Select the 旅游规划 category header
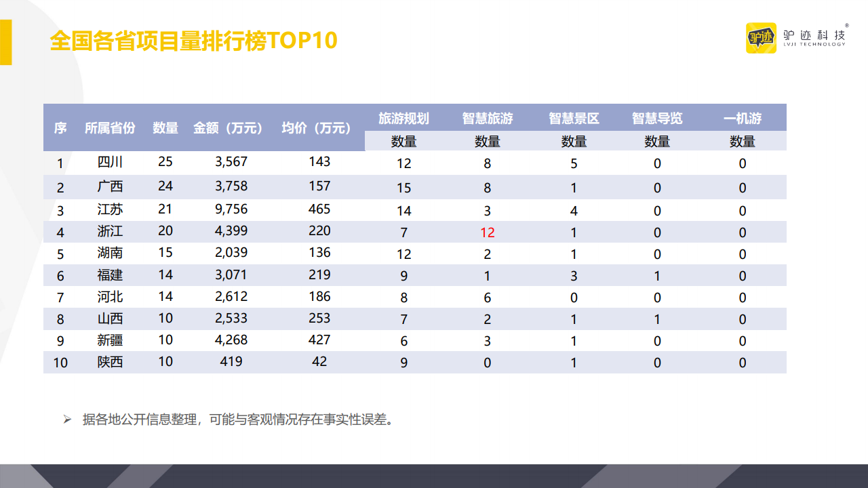 click(403, 119)
